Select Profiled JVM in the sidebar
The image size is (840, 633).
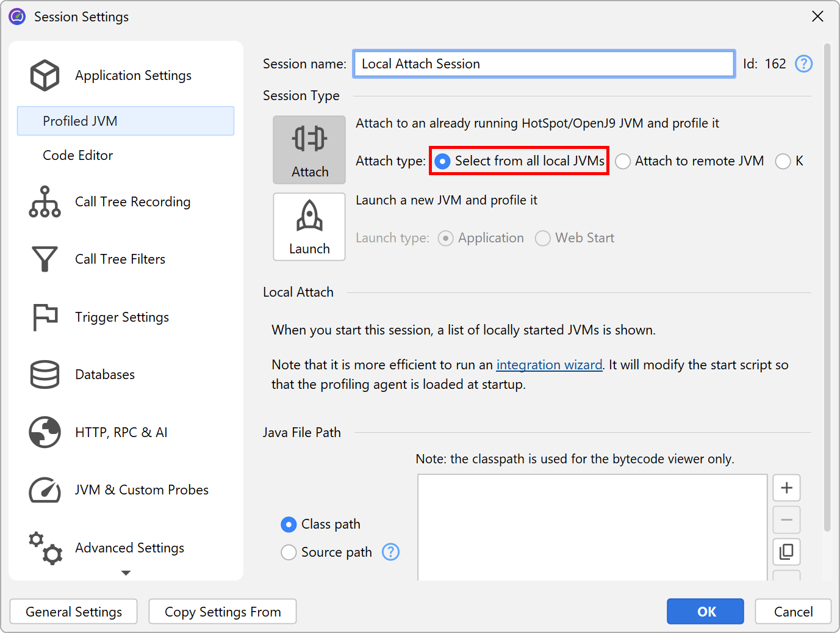[126, 121]
